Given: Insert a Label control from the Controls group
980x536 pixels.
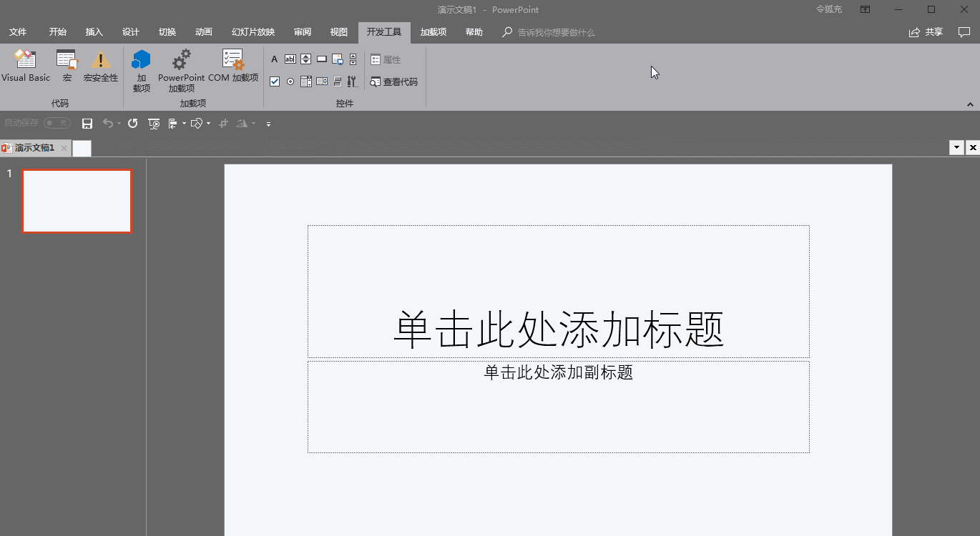Looking at the screenshot, I should (274, 59).
